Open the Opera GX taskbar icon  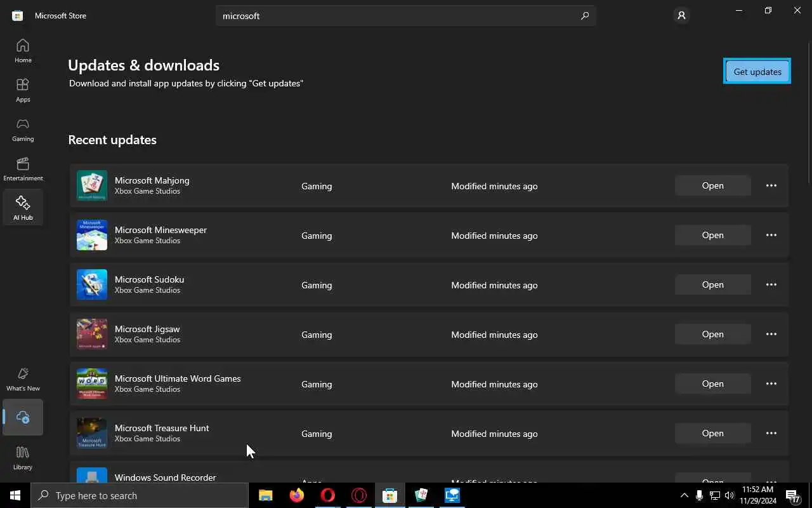pos(359,495)
